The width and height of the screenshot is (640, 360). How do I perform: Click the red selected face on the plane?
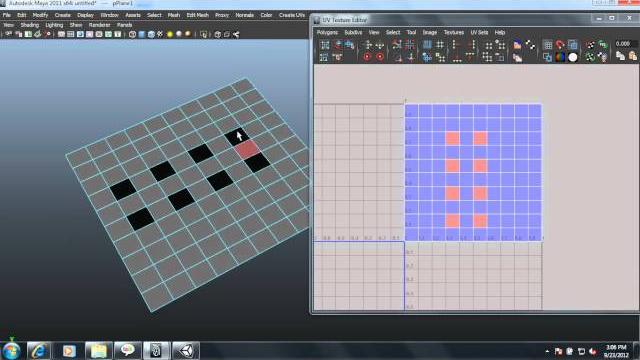(x=247, y=149)
